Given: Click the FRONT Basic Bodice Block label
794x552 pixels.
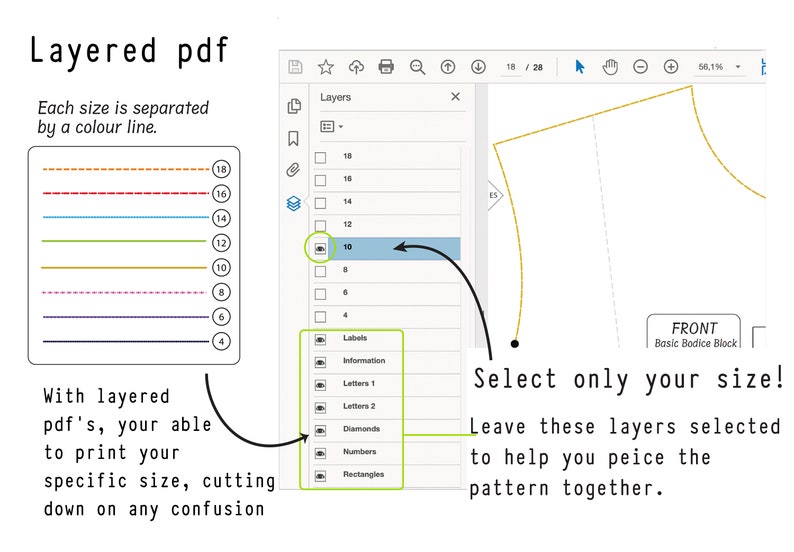Looking at the screenshot, I should [694, 333].
